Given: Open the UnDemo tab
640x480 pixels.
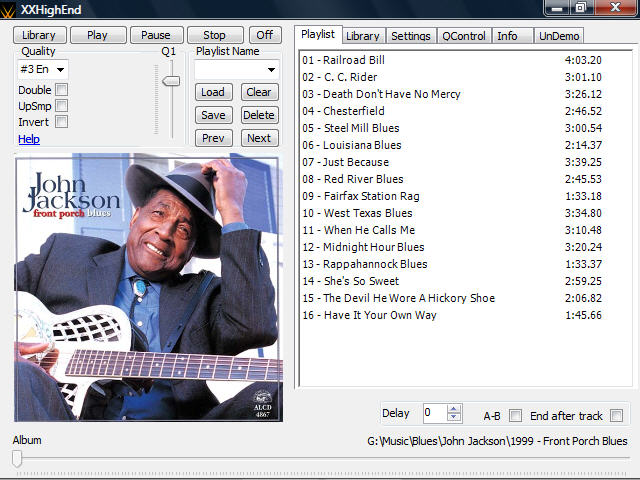Looking at the screenshot, I should point(559,36).
